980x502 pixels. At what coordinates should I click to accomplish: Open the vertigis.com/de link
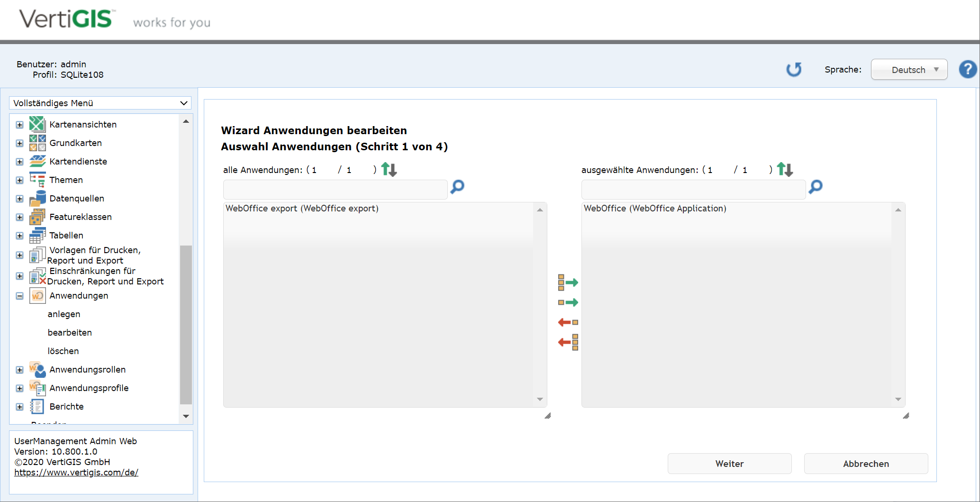[76, 472]
